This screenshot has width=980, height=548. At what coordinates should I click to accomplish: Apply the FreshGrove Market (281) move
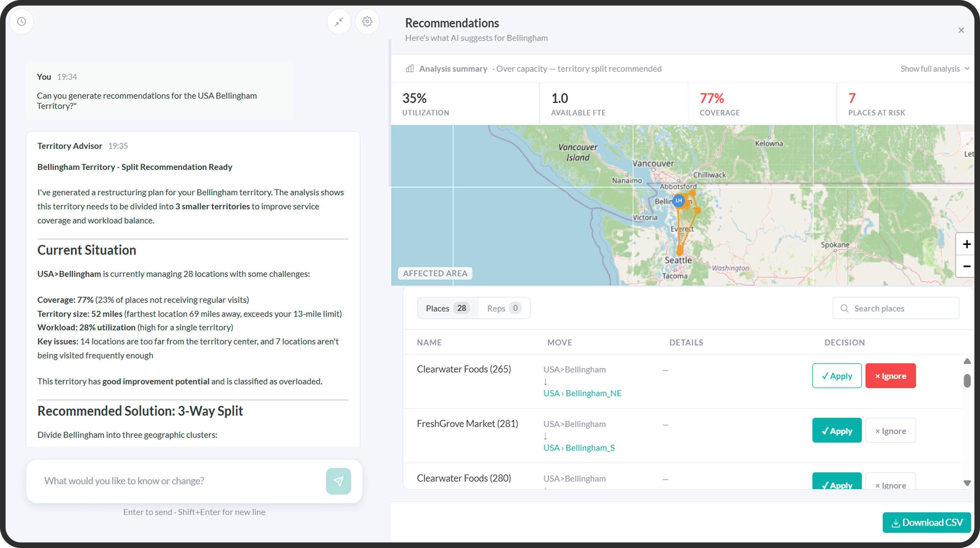coord(837,430)
